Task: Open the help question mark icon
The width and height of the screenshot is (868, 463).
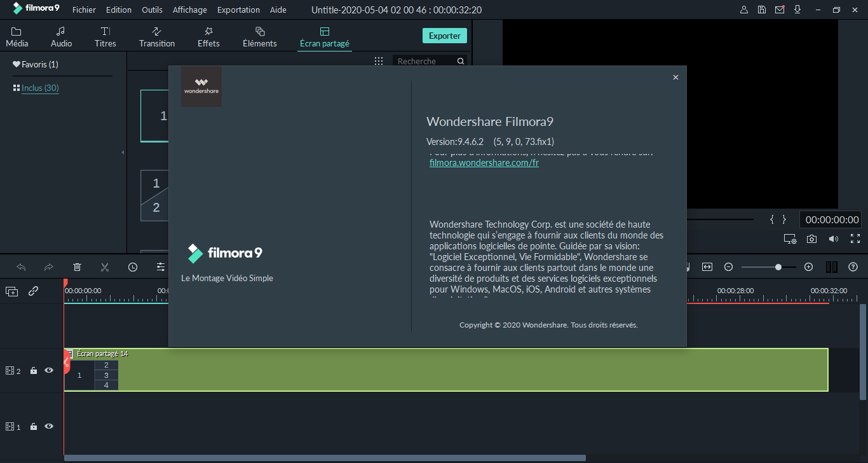Action: 853,267
